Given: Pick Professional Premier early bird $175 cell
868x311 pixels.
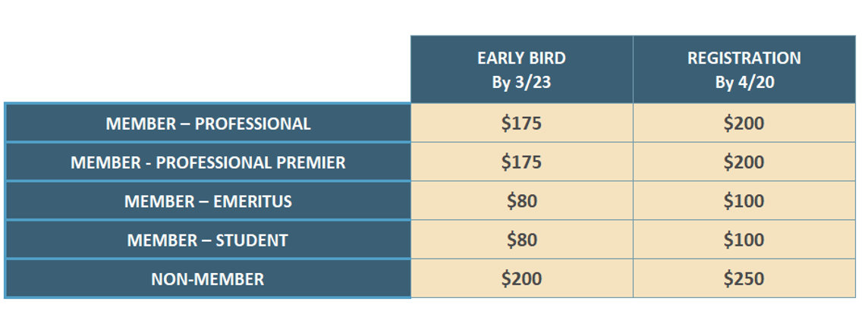Looking at the screenshot, I should pyautogui.click(x=521, y=162).
